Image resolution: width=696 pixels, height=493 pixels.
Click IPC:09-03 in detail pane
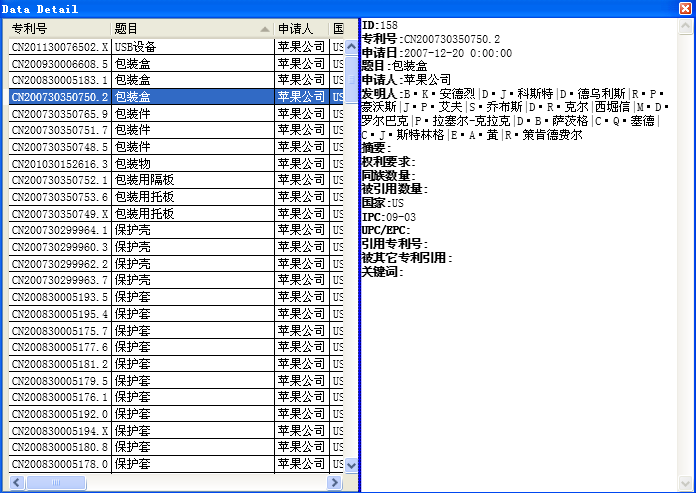389,217
